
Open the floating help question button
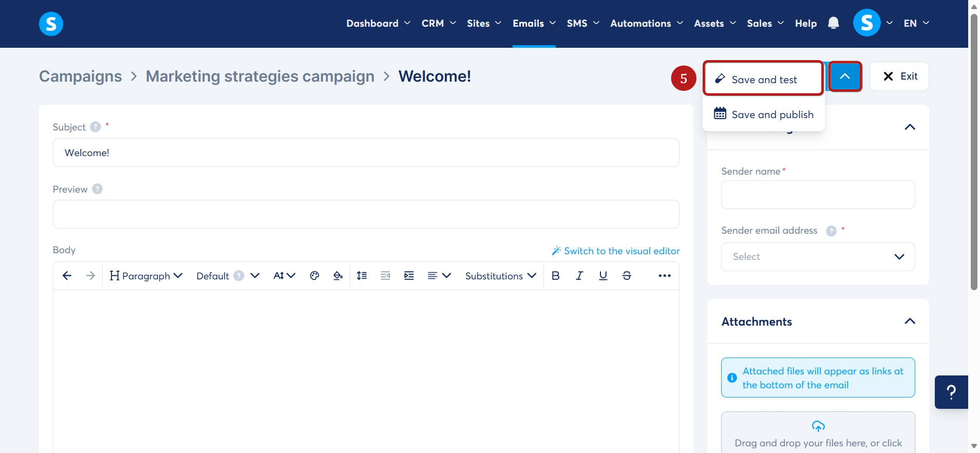pyautogui.click(x=951, y=392)
